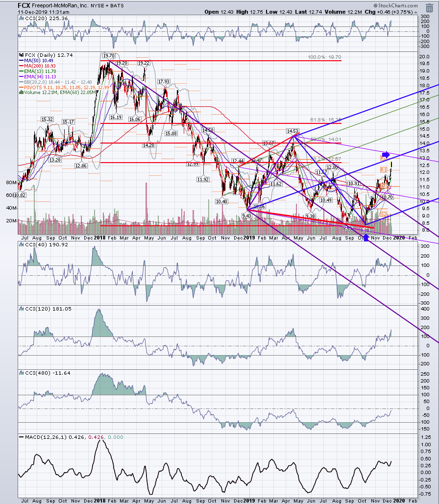Click the S2 pivot marker

384,215
